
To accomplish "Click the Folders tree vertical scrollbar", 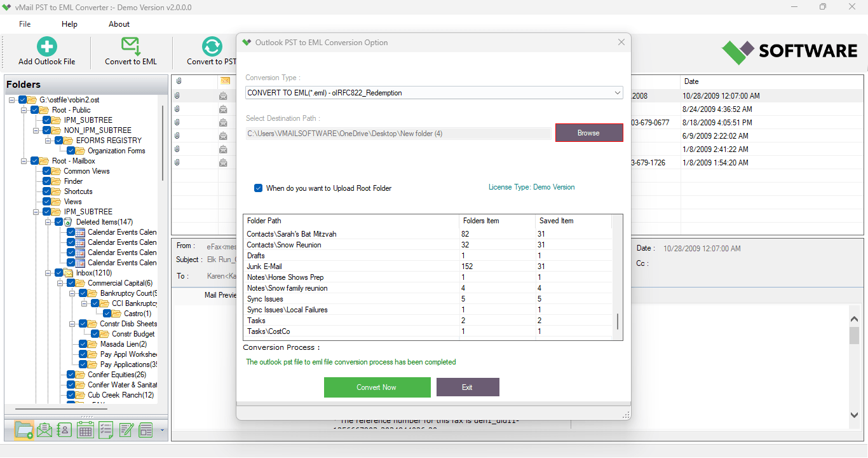I will tap(163, 142).
